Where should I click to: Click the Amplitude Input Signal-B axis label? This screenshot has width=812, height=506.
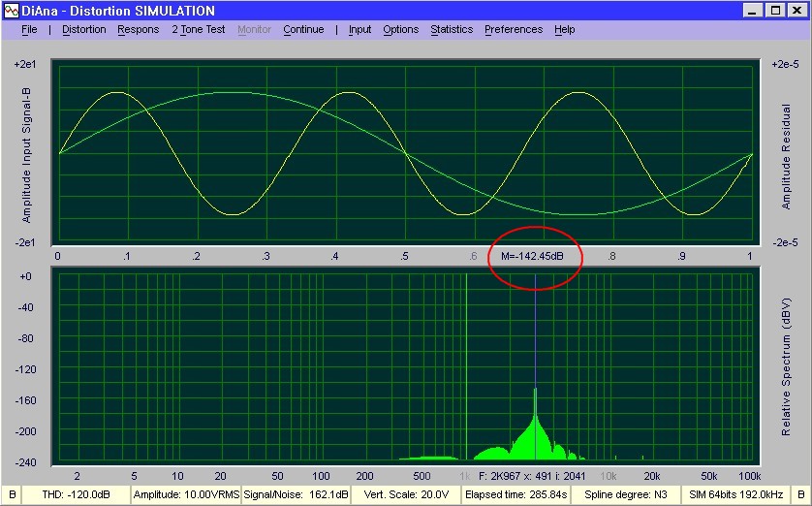click(26, 155)
